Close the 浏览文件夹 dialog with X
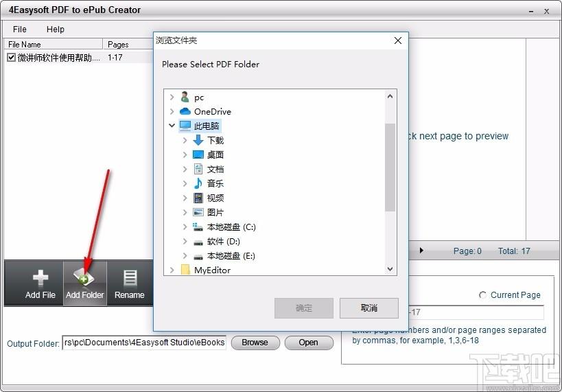The height and width of the screenshot is (392, 562). pos(398,41)
